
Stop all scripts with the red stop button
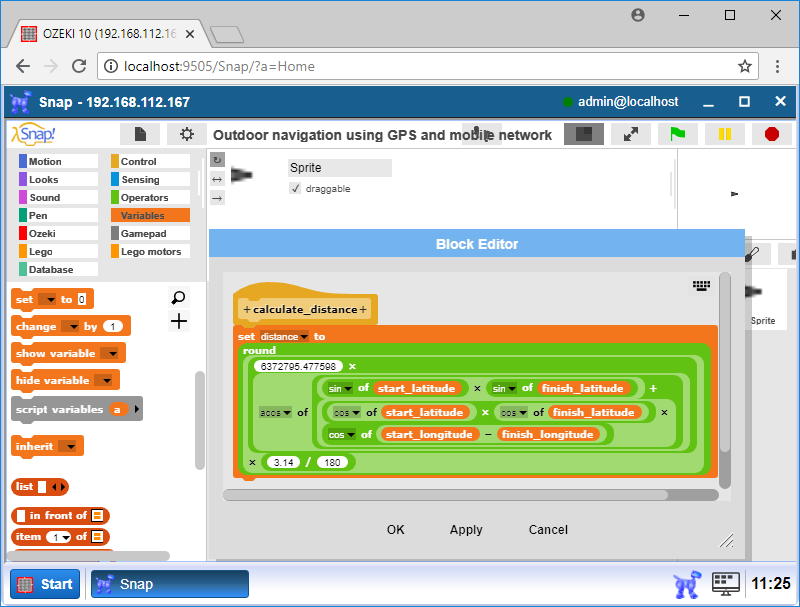771,134
